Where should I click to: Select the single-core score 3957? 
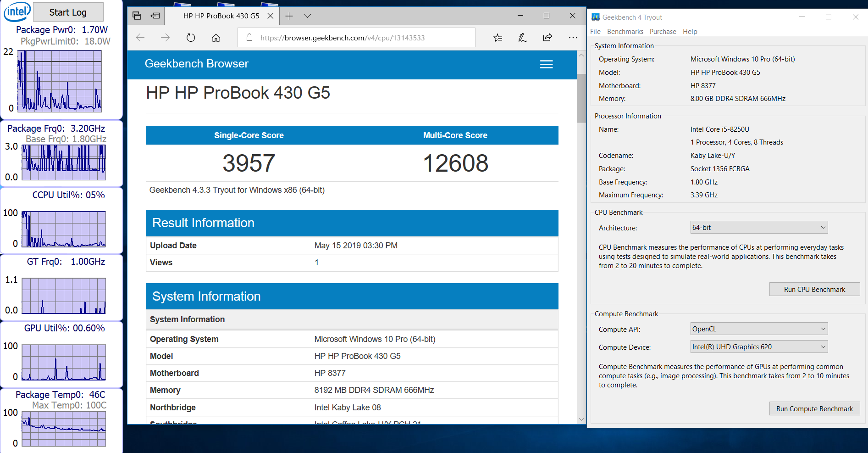[x=249, y=163]
